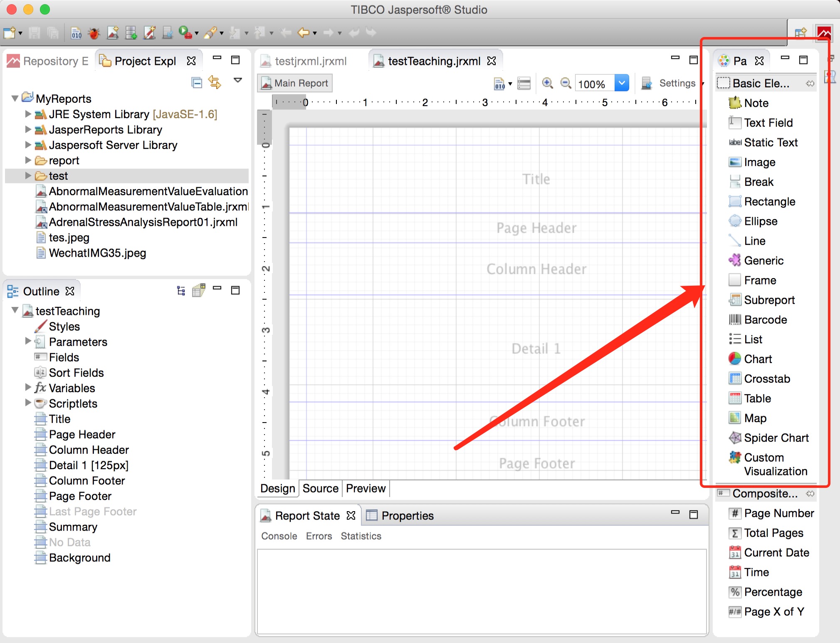Choose the Barcode element
The height and width of the screenshot is (643, 840).
click(x=758, y=319)
